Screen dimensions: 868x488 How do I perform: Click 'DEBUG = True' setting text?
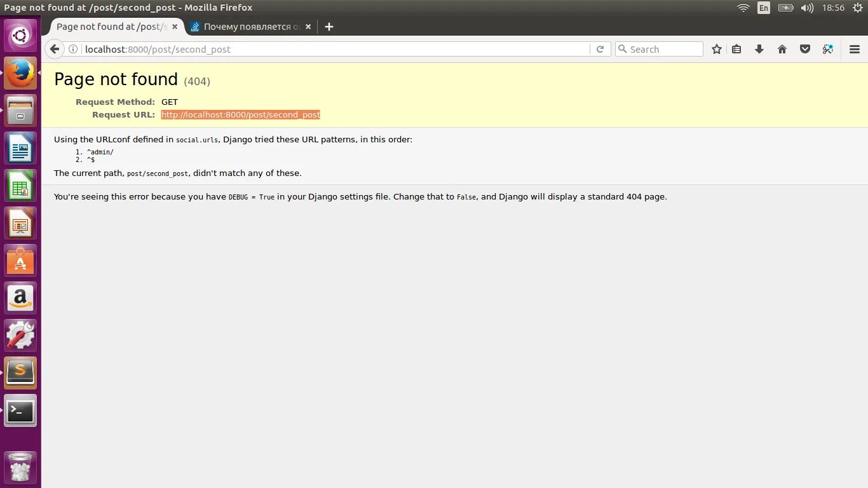click(x=252, y=197)
